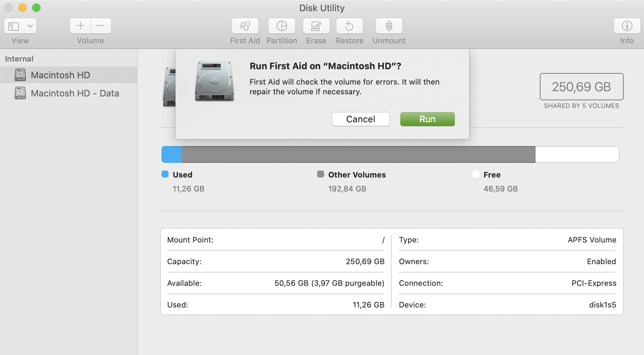Image resolution: width=644 pixels, height=355 pixels.
Task: Click the yellow minimize window button
Action: click(22, 8)
